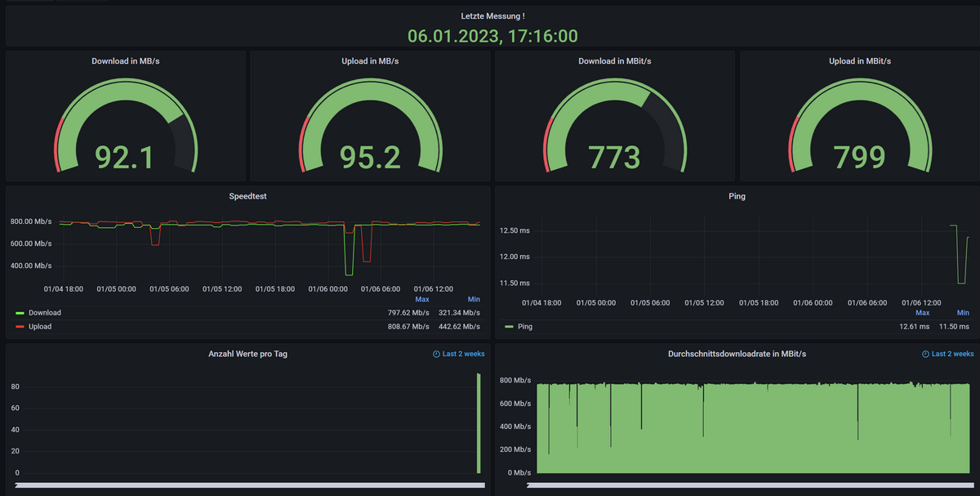The height and width of the screenshot is (496, 980).
Task: Click the '12.50 ms' axis label in Ping
Action: tap(514, 230)
